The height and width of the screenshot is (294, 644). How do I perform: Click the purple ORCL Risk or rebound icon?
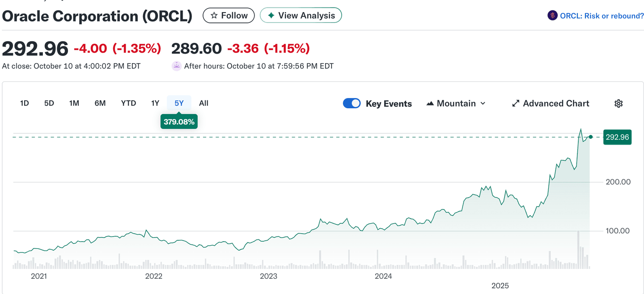(x=552, y=16)
